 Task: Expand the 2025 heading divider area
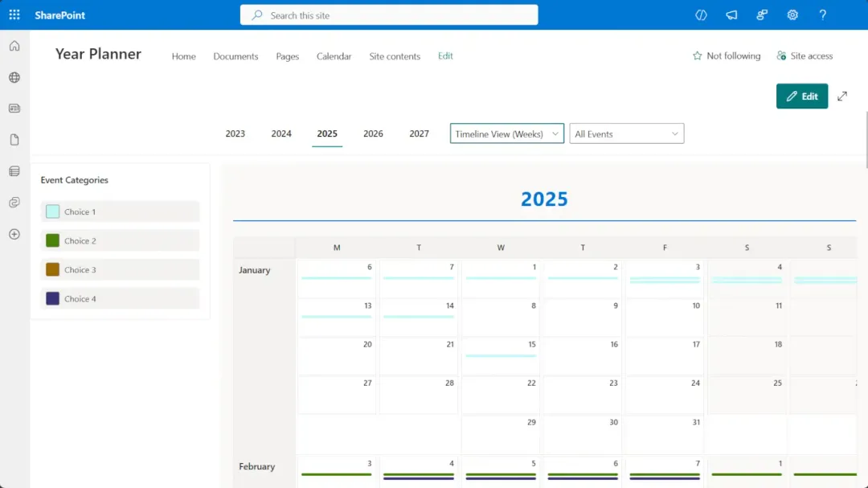544,199
